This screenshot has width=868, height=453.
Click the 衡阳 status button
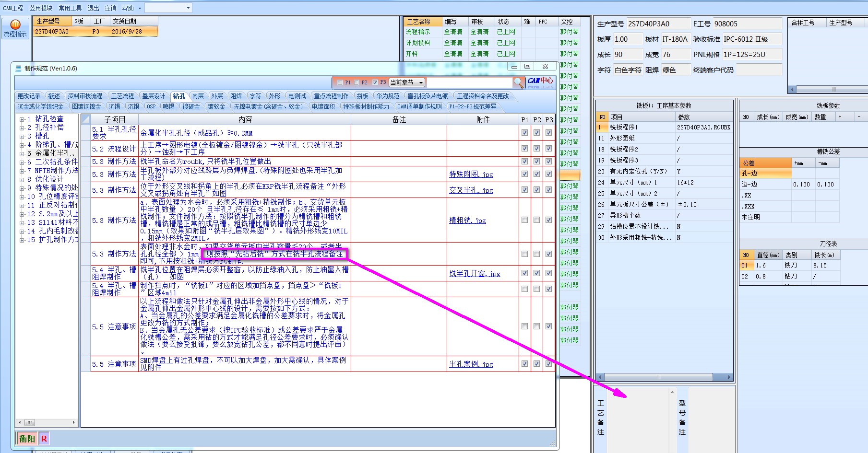[x=27, y=438]
